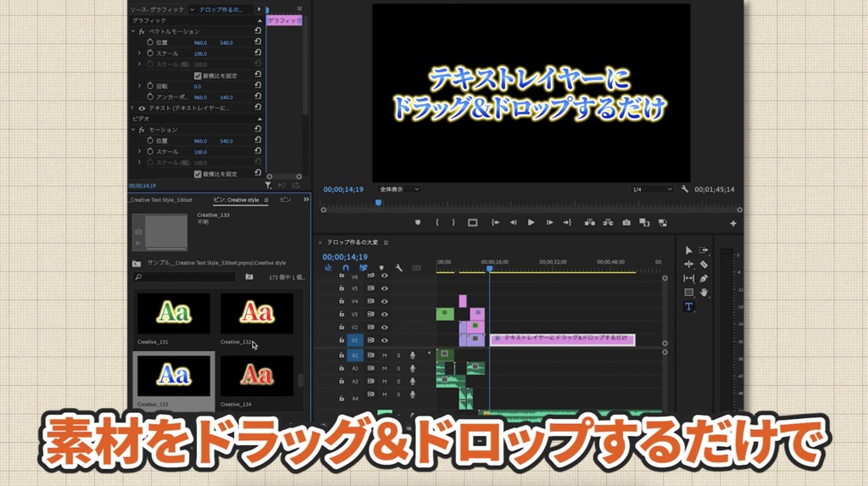Toggle timeline snap magnet icon
The height and width of the screenshot is (486, 868).
346,268
